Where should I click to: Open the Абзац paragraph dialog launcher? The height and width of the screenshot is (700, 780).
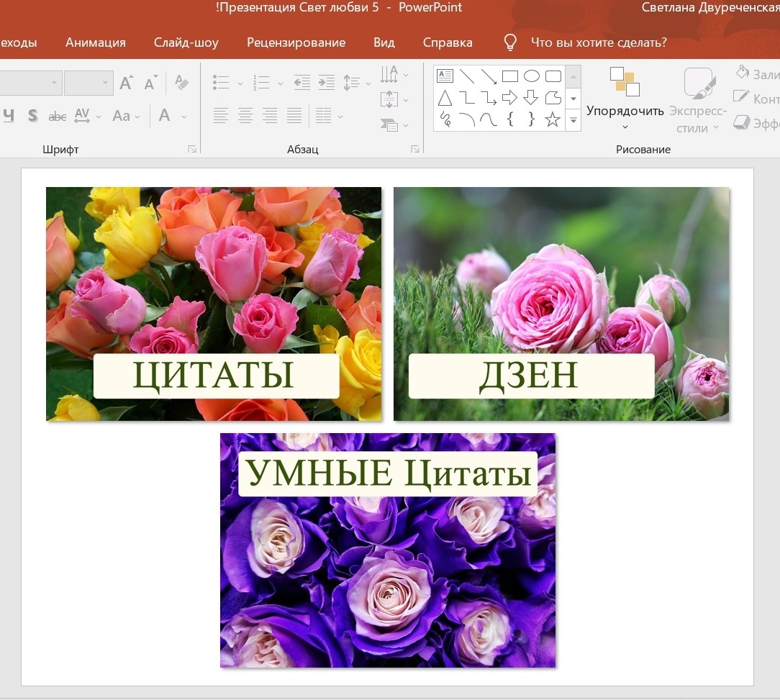pyautogui.click(x=415, y=149)
